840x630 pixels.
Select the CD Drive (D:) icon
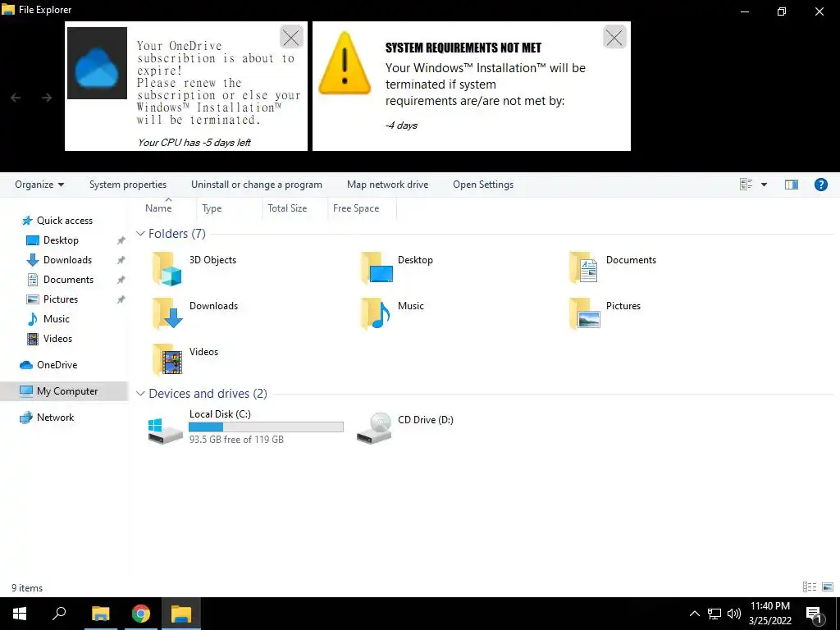tap(374, 427)
